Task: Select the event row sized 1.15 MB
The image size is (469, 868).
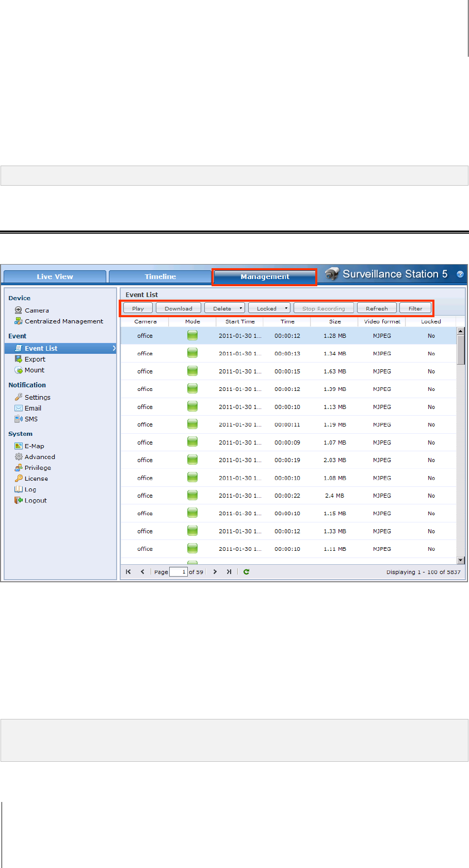Action: [289, 513]
